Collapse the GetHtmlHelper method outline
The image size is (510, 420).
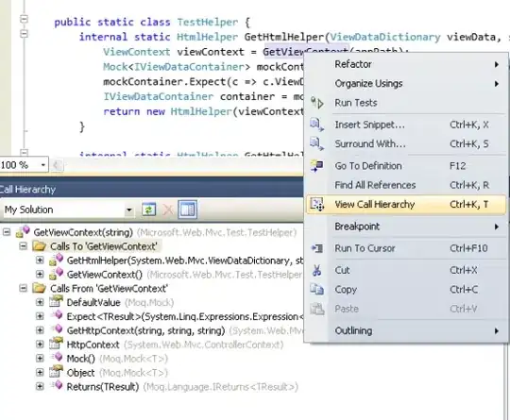pos(24,33)
